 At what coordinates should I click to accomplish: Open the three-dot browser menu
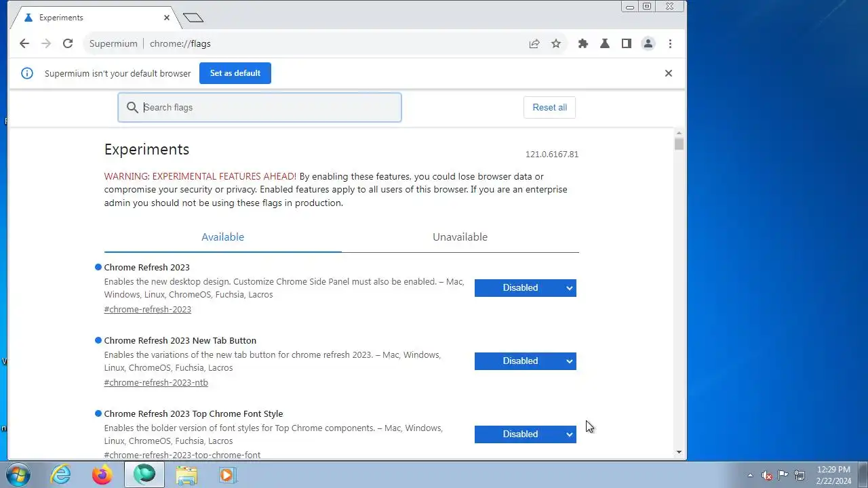click(x=670, y=43)
